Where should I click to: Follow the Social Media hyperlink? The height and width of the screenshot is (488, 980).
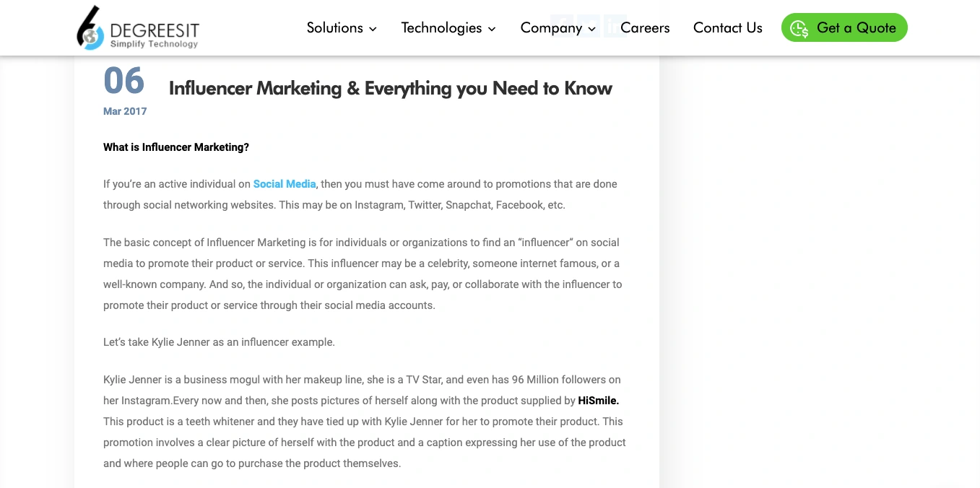click(285, 184)
